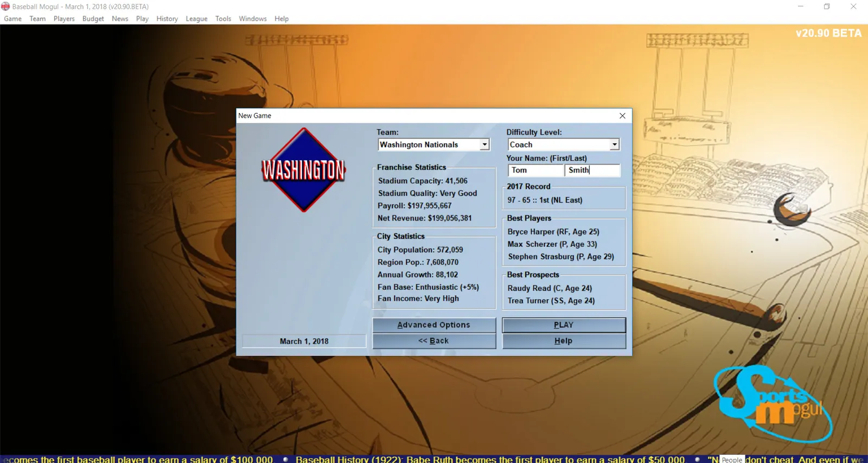
Task: Open the Game menu
Action: point(13,18)
